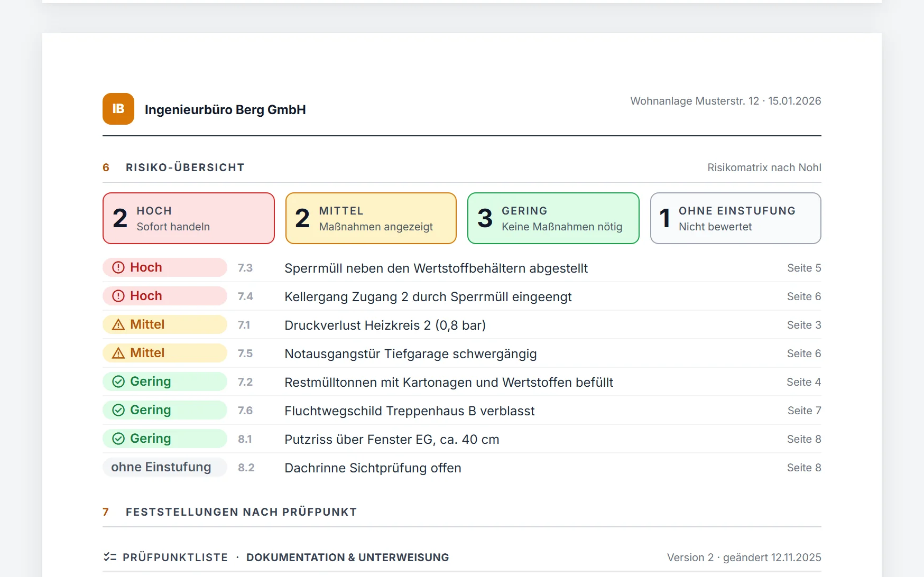
Task: Click the alert icon in row 7.4
Action: [x=118, y=296]
